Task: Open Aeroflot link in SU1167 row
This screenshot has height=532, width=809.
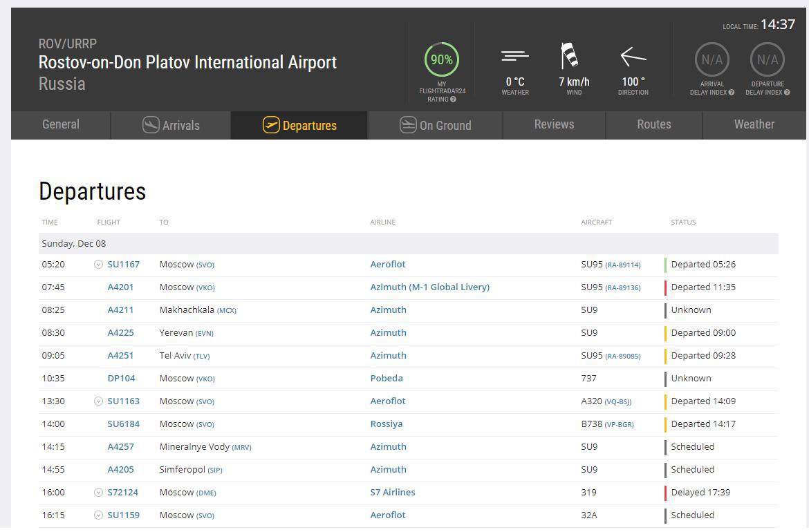Action: point(388,265)
